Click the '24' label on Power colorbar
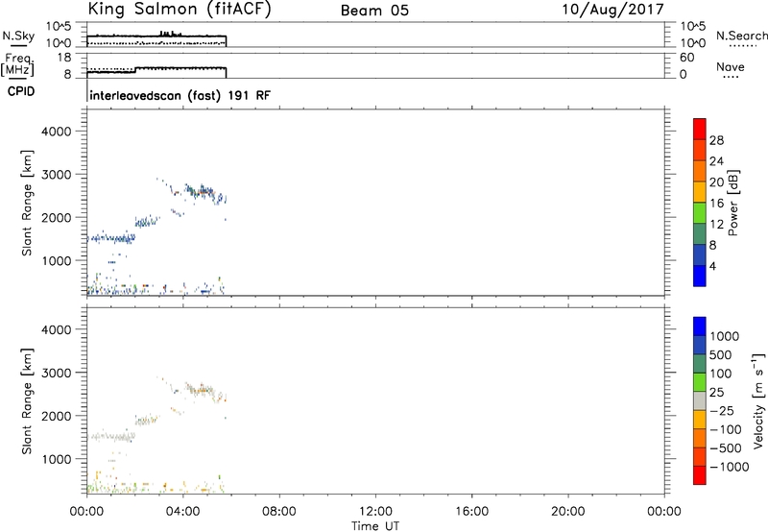This screenshot has width=768, height=532. (716, 161)
